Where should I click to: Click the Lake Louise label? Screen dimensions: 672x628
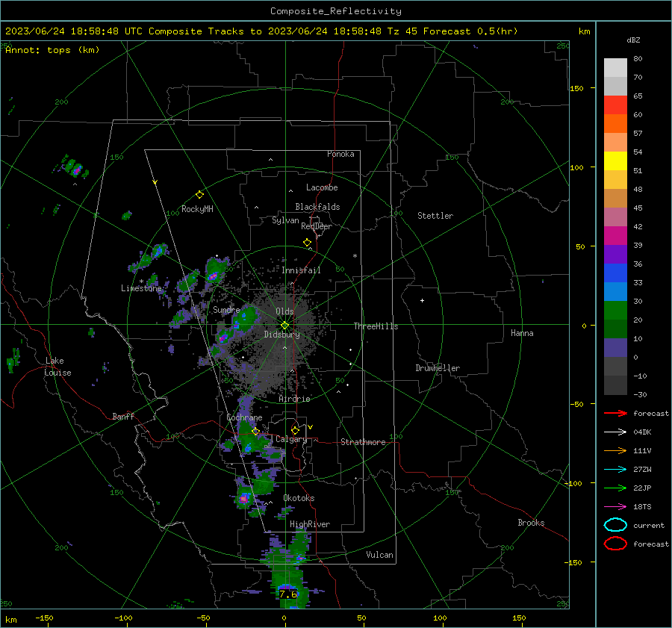click(57, 367)
